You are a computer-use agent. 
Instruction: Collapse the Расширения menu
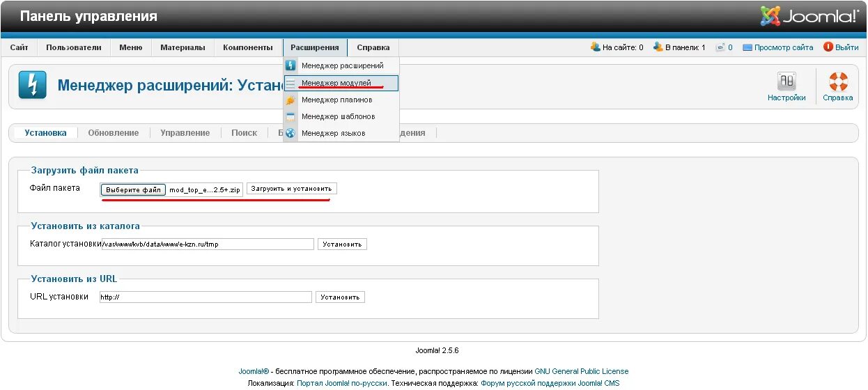click(x=315, y=47)
